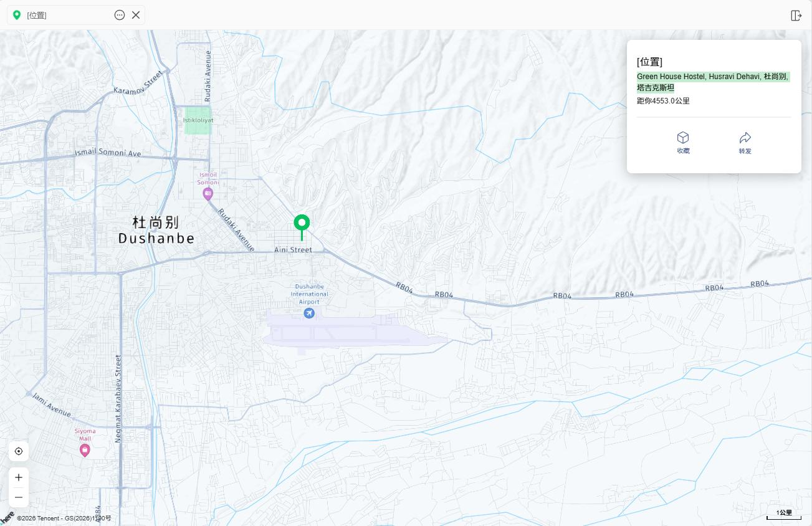
Task: Click the Siyoma Mall shopping marker
Action: point(85,450)
